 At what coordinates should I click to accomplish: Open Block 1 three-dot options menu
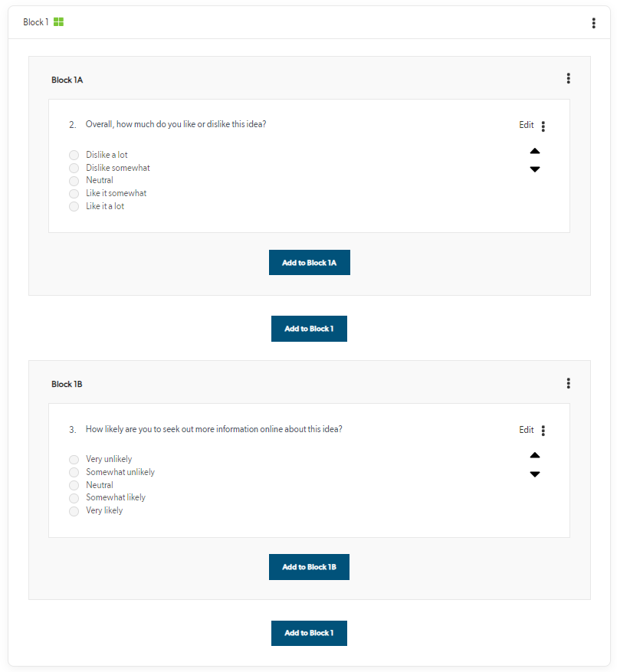click(x=593, y=23)
